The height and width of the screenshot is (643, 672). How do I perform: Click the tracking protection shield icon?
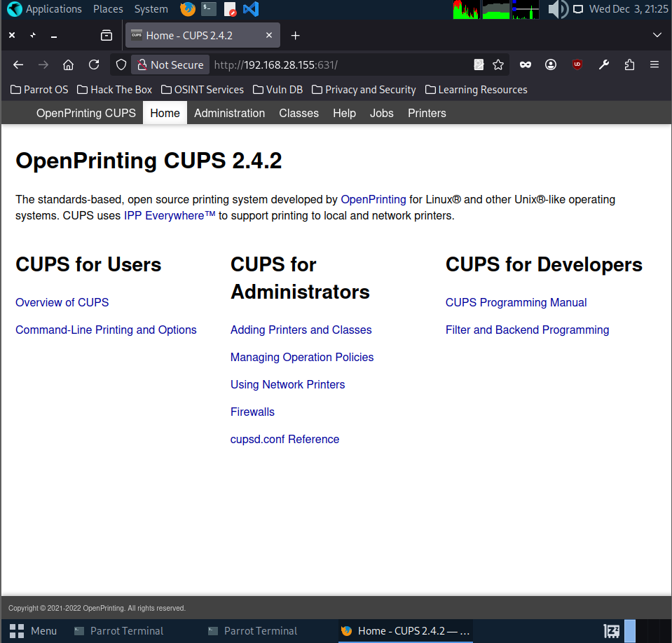pyautogui.click(x=121, y=65)
